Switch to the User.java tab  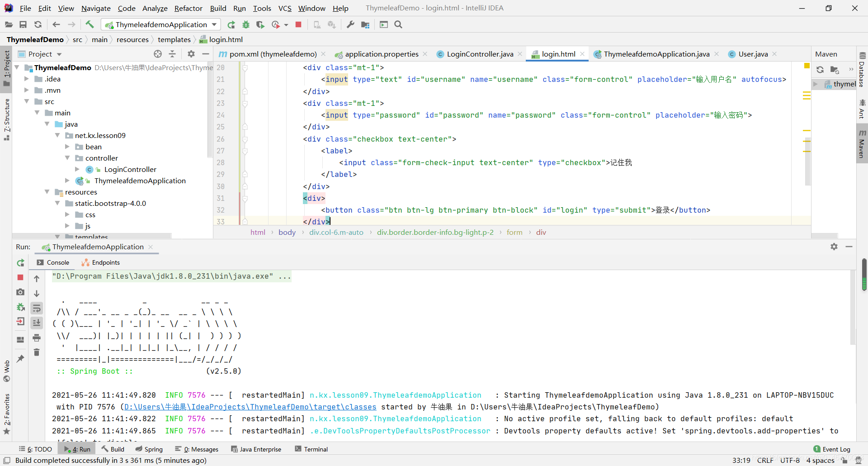coord(753,54)
